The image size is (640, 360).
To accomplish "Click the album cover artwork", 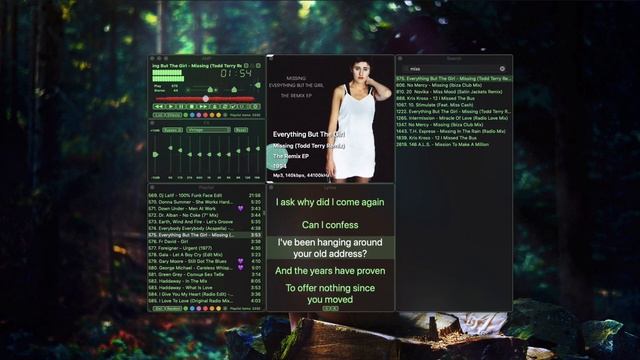I will 331,118.
